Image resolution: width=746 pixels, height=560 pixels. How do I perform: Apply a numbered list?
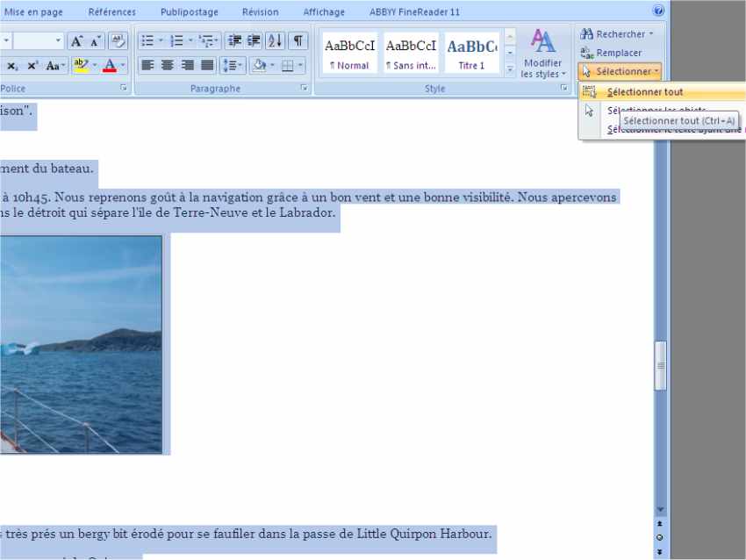177,41
